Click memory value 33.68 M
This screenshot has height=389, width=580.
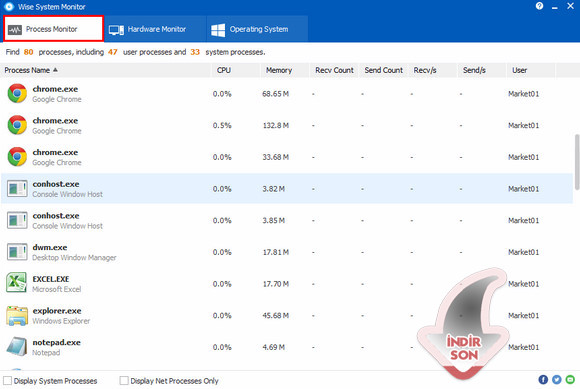click(276, 157)
